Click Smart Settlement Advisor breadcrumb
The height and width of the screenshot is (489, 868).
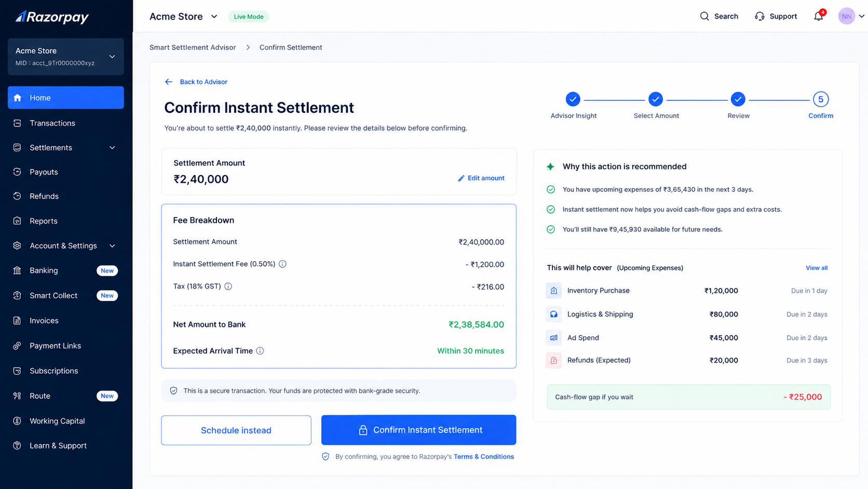pos(193,47)
